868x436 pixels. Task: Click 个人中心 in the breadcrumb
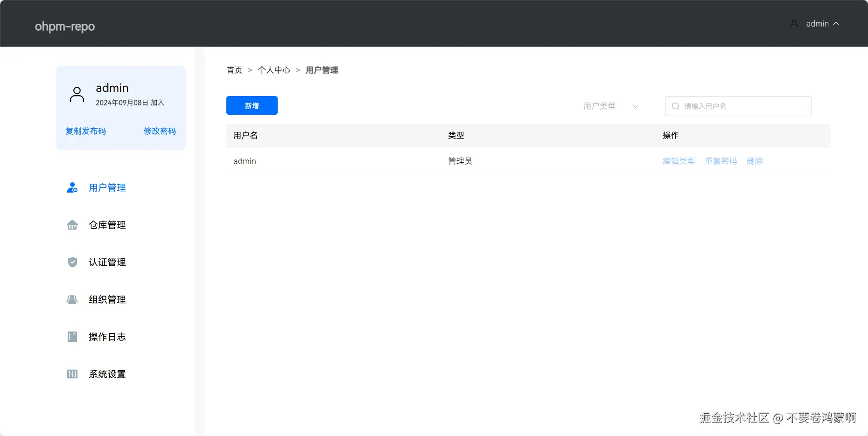click(274, 70)
